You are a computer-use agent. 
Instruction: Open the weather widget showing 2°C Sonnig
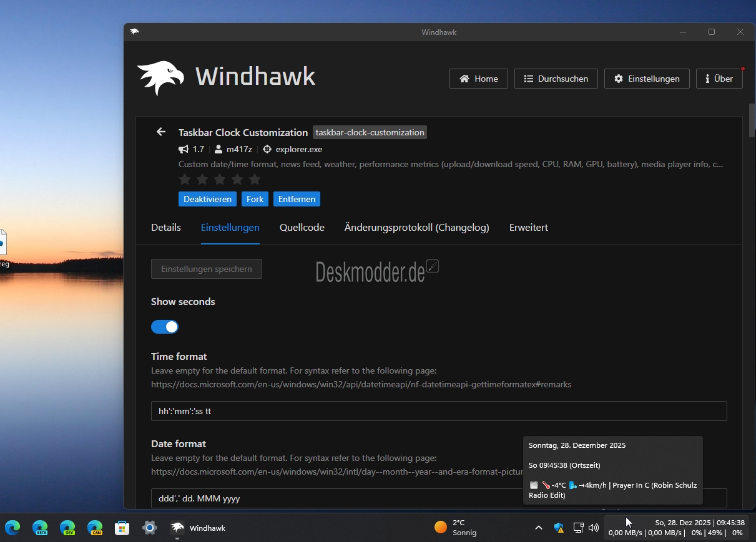tap(456, 528)
